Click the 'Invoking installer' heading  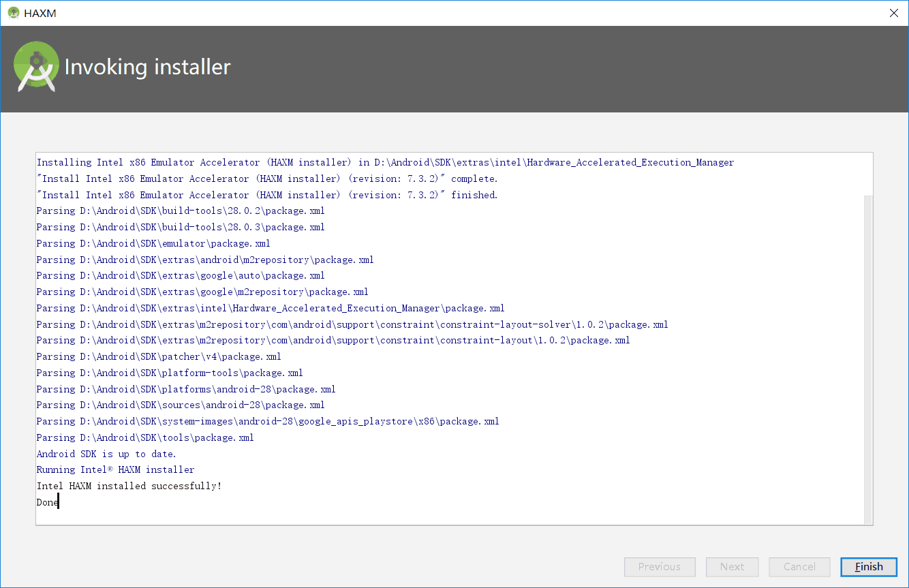(147, 67)
